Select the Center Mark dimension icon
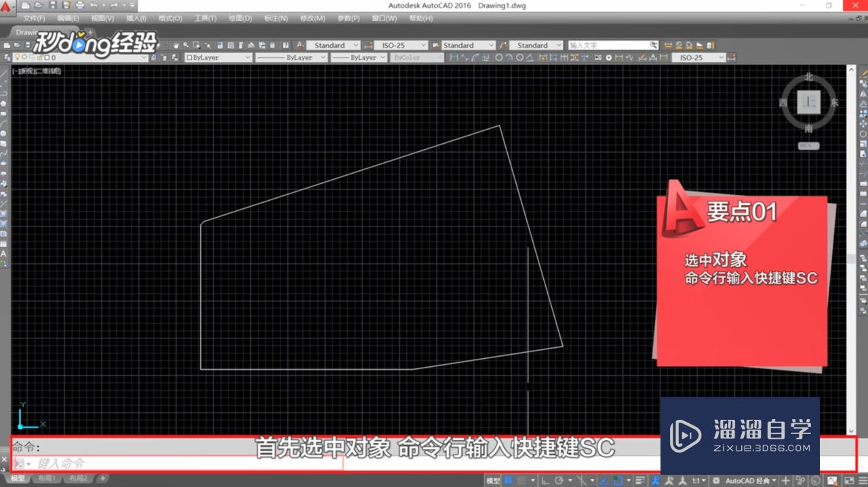Screen dimensions: 868x487 click(x=608, y=58)
